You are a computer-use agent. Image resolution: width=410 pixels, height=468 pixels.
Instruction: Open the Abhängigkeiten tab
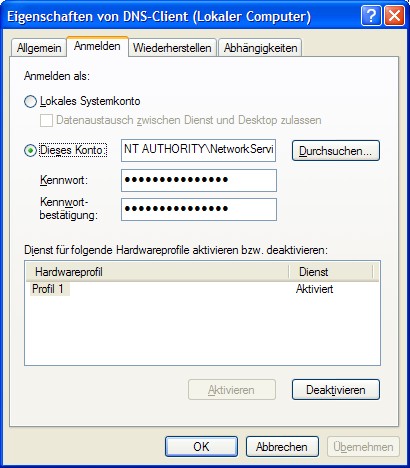tap(260, 48)
